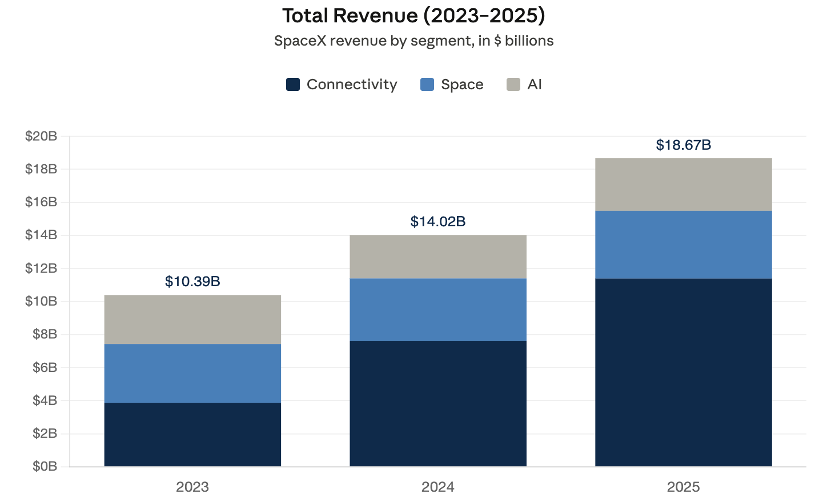Select the 2023 Space bar segment
The height and width of the screenshot is (504, 828).
pyautogui.click(x=192, y=374)
